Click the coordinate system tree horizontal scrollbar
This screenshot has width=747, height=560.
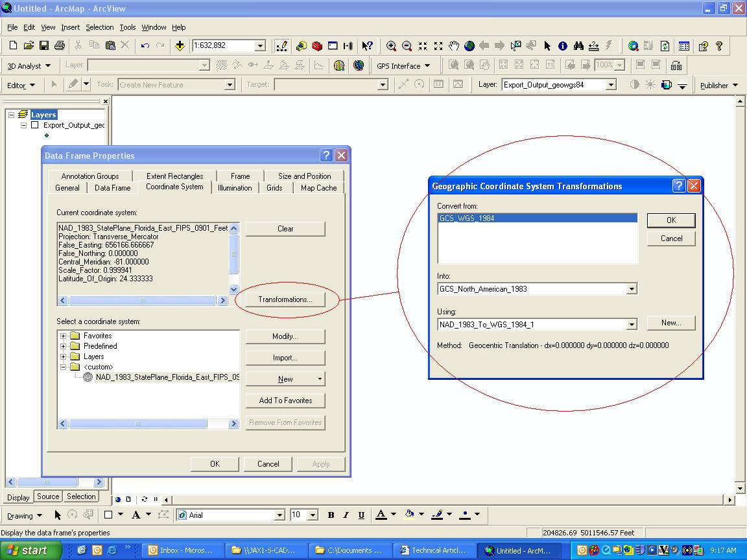[x=148, y=423]
